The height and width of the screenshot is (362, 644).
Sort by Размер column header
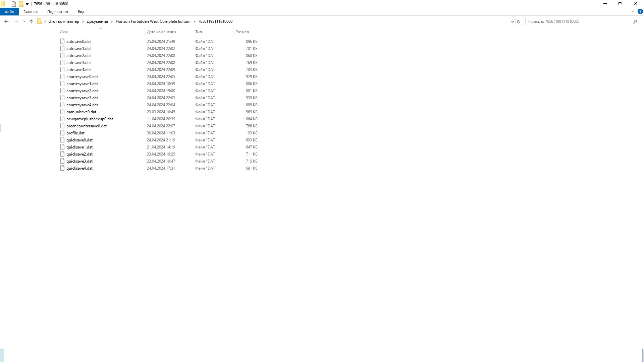click(242, 32)
